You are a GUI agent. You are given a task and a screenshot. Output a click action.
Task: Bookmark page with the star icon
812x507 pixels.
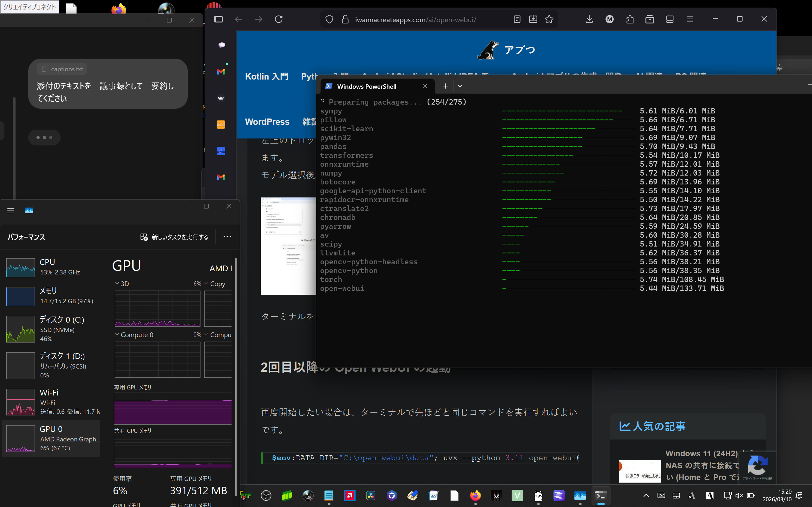click(549, 19)
